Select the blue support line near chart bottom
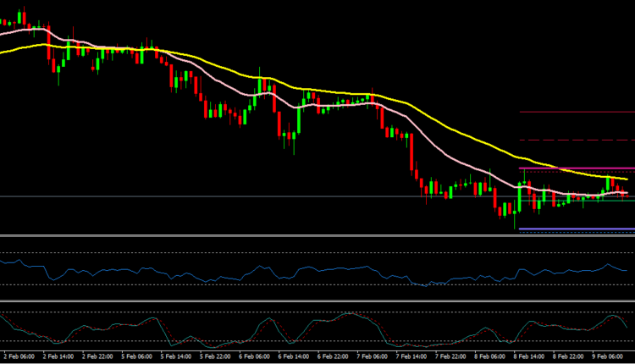The width and height of the screenshot is (635, 364). 576,229
